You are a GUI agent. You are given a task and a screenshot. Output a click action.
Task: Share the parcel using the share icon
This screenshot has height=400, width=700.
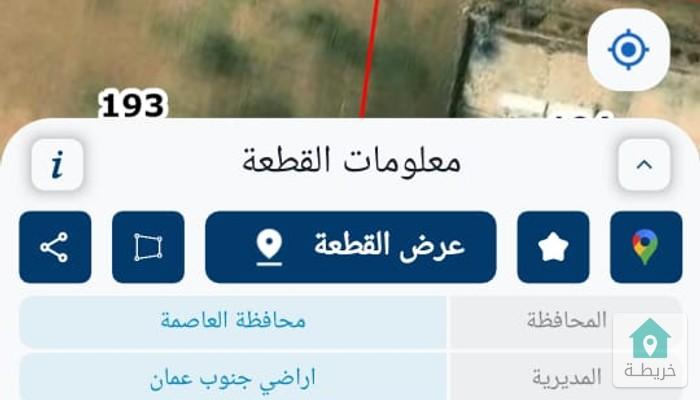coord(55,247)
